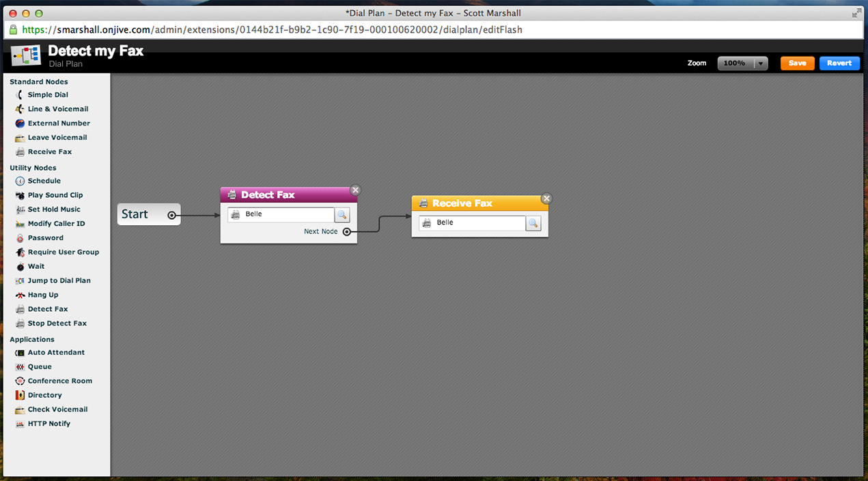Select the Hang Up node icon
Screen dimensions: 868x481
[x=20, y=295]
